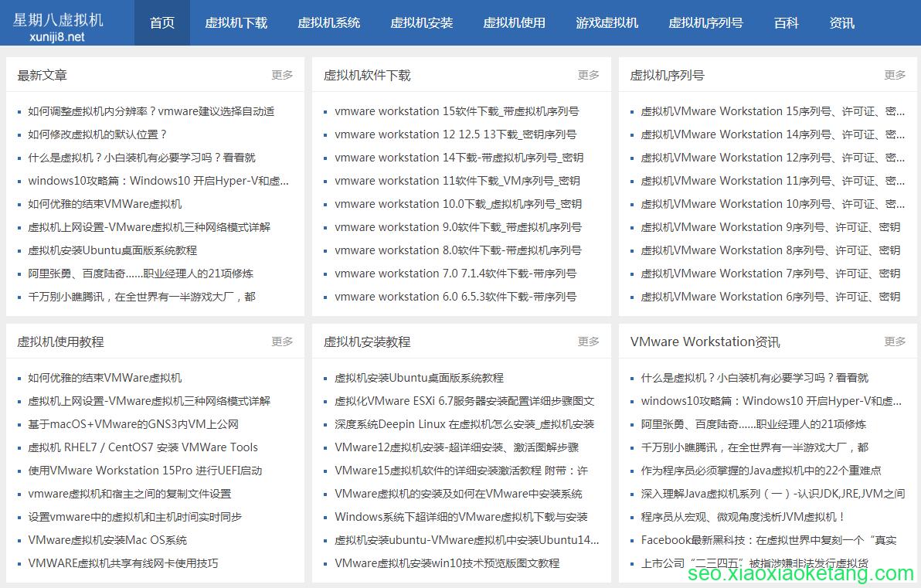Select 虚拟机安装 in top navigation
Image resolution: width=921 pixels, height=588 pixels.
422,23
